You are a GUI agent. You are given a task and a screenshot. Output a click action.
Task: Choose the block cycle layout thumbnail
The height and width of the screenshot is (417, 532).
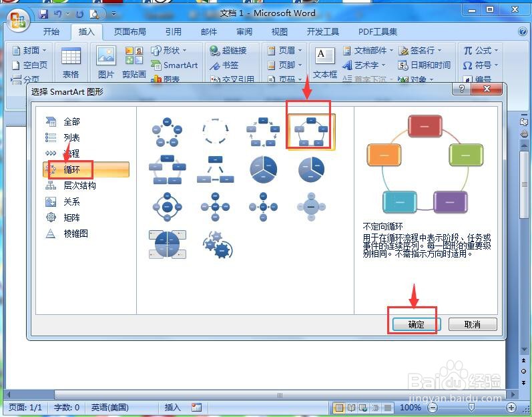(263, 132)
